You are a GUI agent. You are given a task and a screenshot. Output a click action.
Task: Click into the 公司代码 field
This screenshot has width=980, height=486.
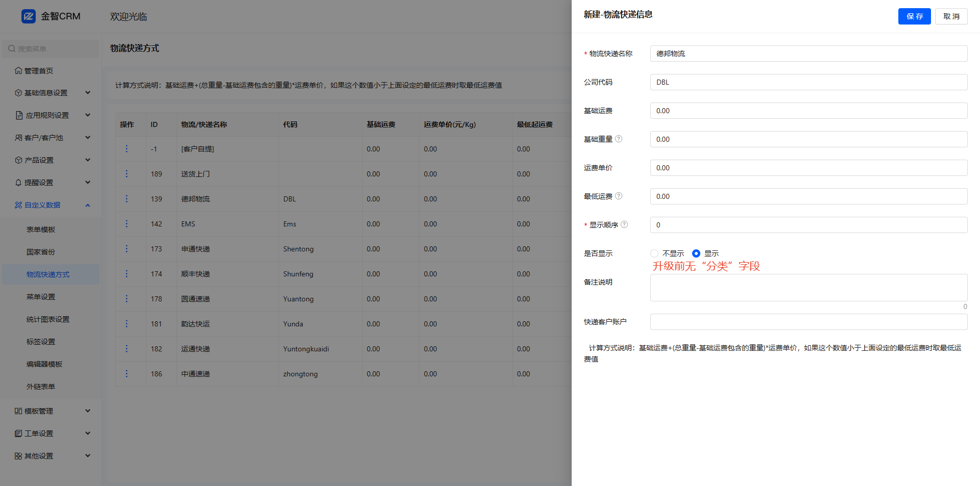point(808,82)
